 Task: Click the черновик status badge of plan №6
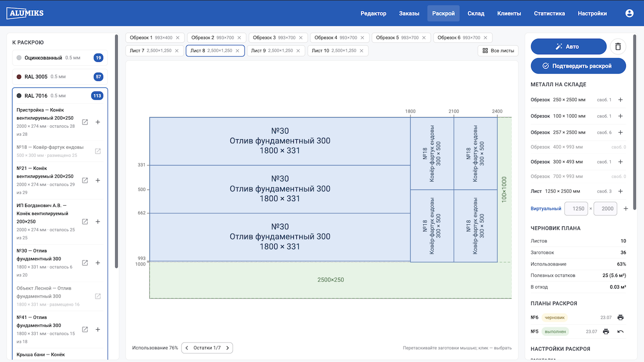click(555, 317)
